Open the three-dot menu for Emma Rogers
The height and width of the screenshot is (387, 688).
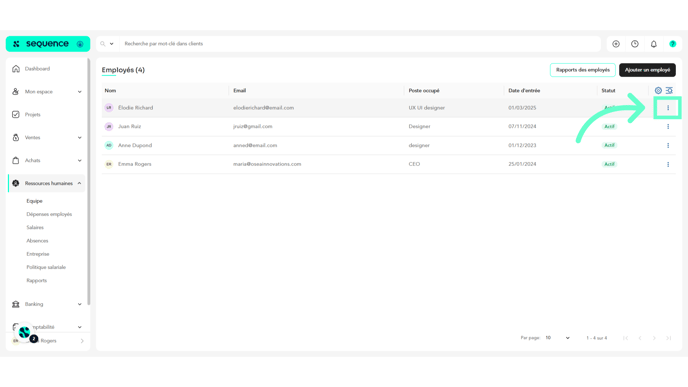pyautogui.click(x=668, y=165)
